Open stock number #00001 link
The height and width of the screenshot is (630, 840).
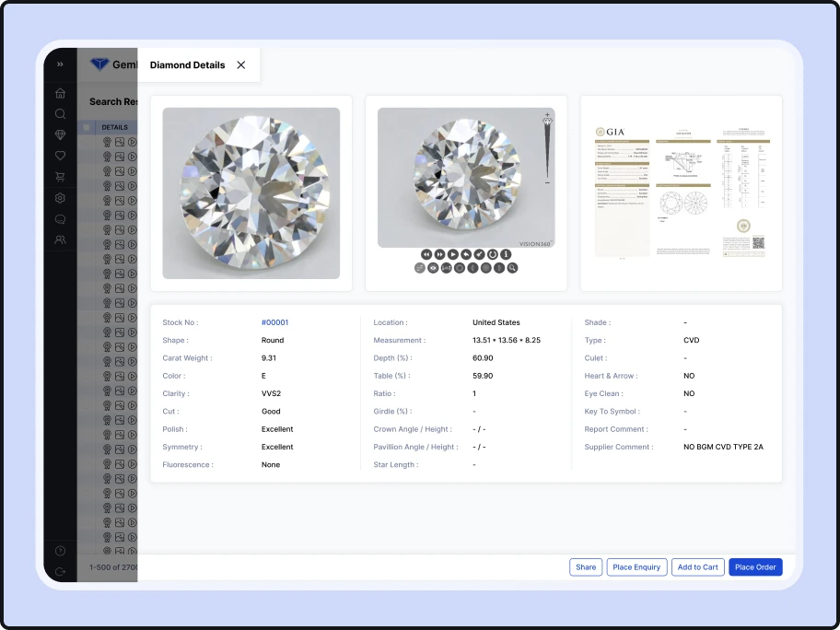click(x=275, y=322)
